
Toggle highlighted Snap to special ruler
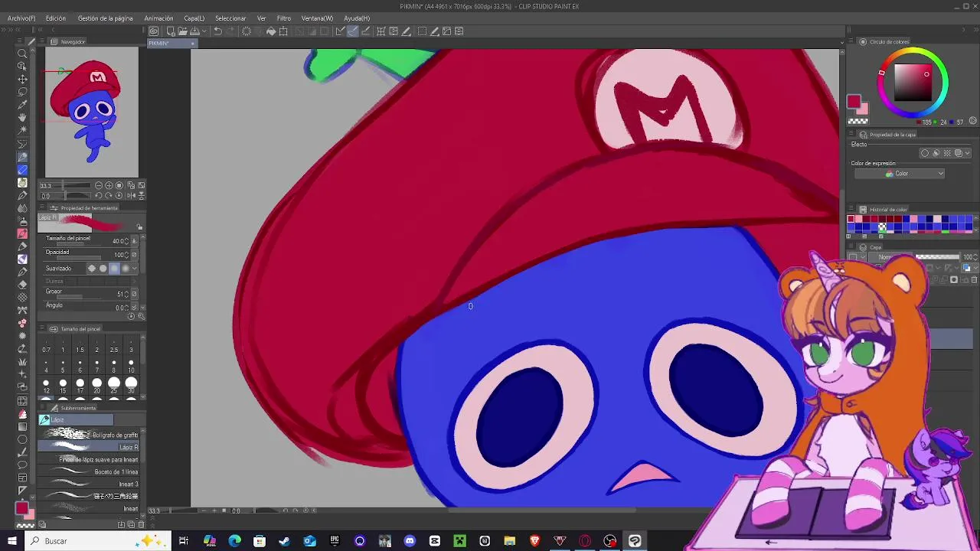353,31
